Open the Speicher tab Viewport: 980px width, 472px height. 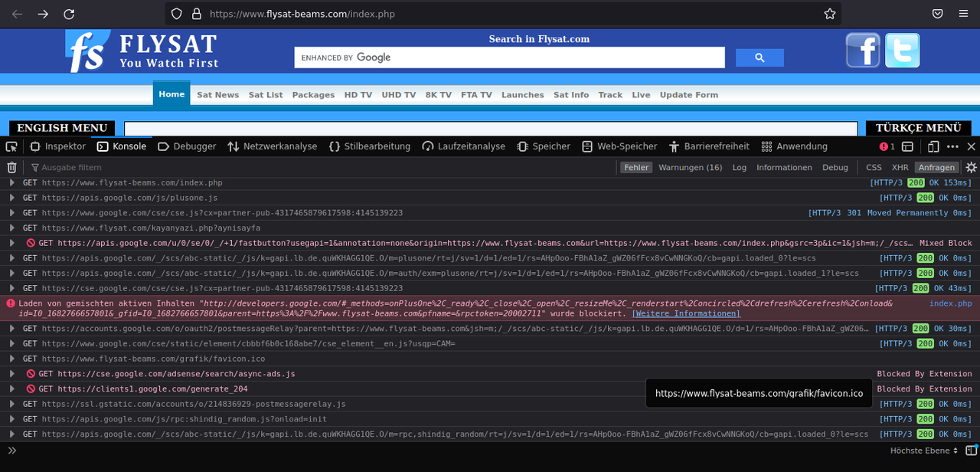click(x=544, y=146)
